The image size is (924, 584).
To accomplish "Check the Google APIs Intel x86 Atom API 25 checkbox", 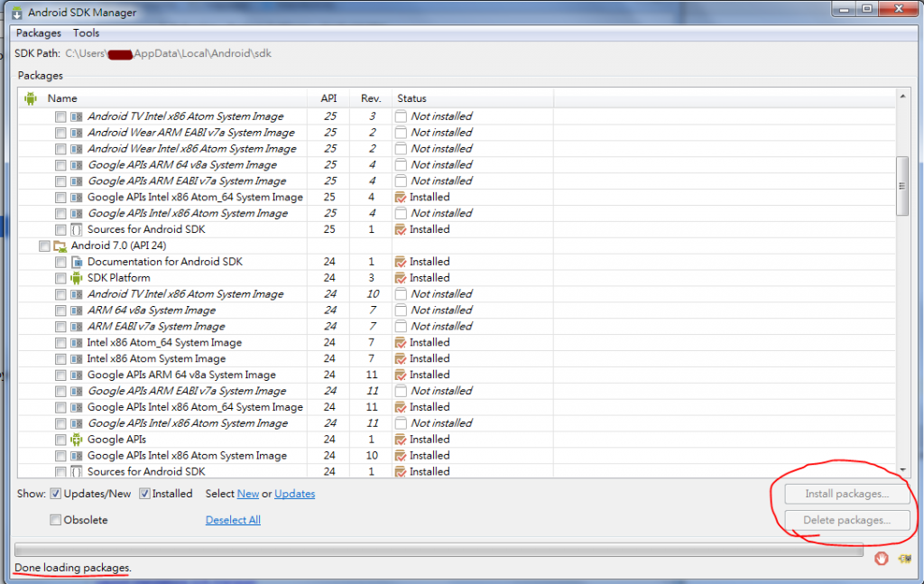I will tap(60, 213).
